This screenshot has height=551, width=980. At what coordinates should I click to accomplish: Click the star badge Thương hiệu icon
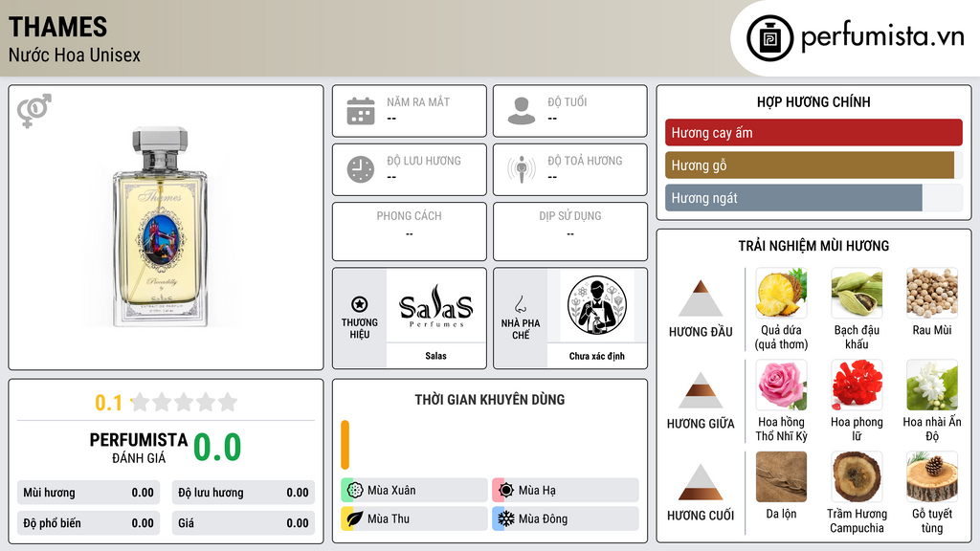click(x=360, y=304)
